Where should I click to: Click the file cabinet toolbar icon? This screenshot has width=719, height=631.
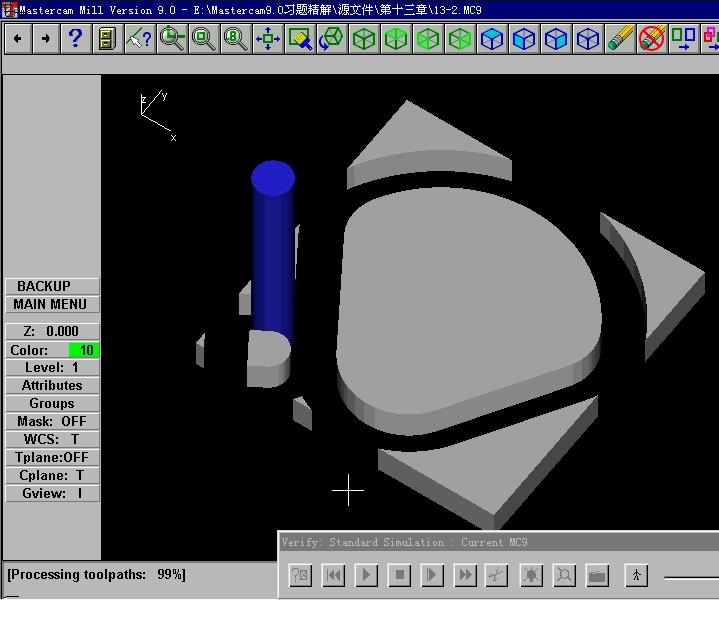pyautogui.click(x=108, y=39)
